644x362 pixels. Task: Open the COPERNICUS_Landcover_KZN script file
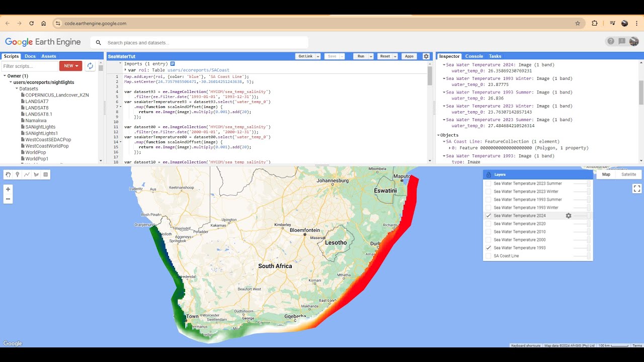click(x=57, y=95)
